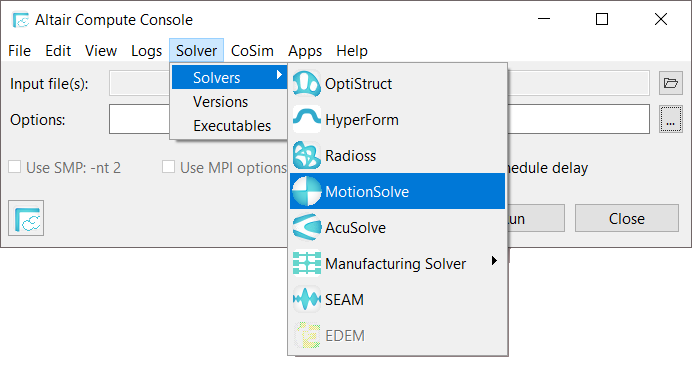Click the Close button
The height and width of the screenshot is (367, 692).
(627, 218)
